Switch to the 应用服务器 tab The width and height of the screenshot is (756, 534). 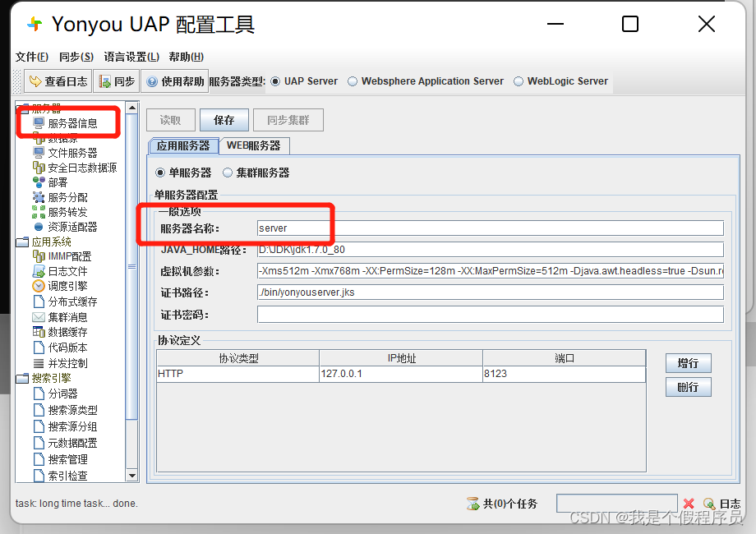183,145
